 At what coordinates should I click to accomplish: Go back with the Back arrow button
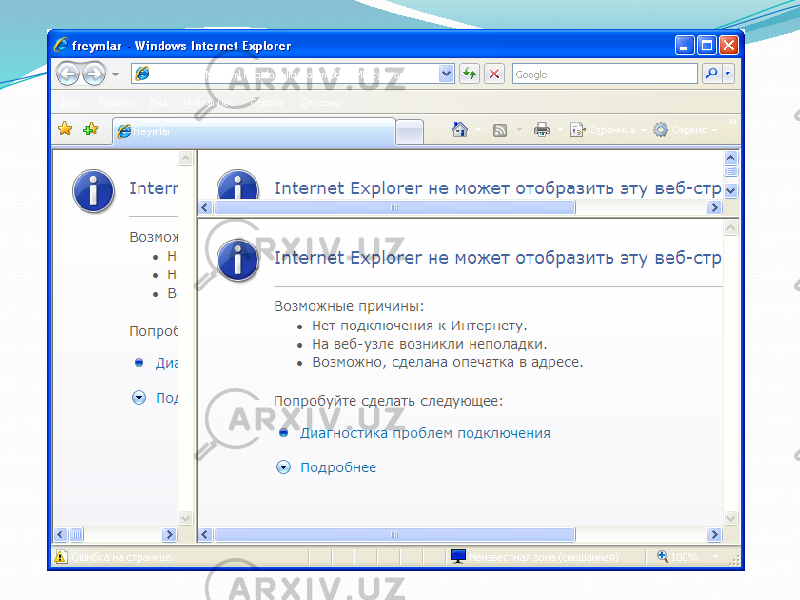pyautogui.click(x=68, y=74)
